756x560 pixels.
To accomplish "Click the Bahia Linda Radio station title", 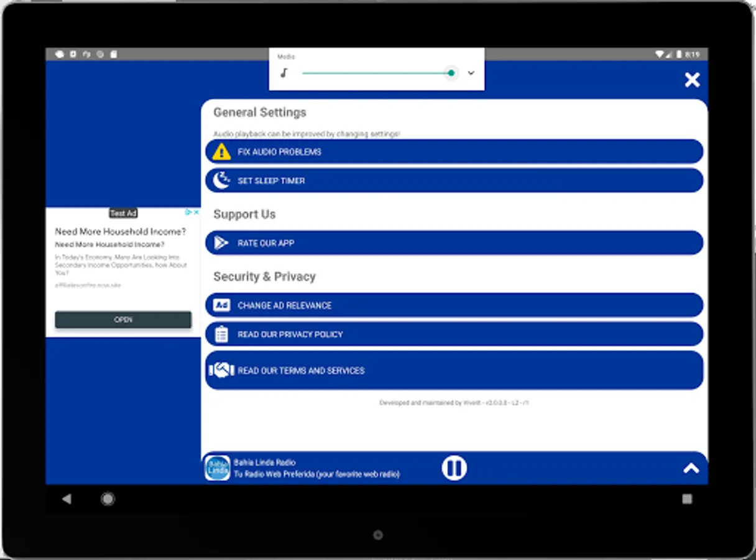I will (x=264, y=462).
